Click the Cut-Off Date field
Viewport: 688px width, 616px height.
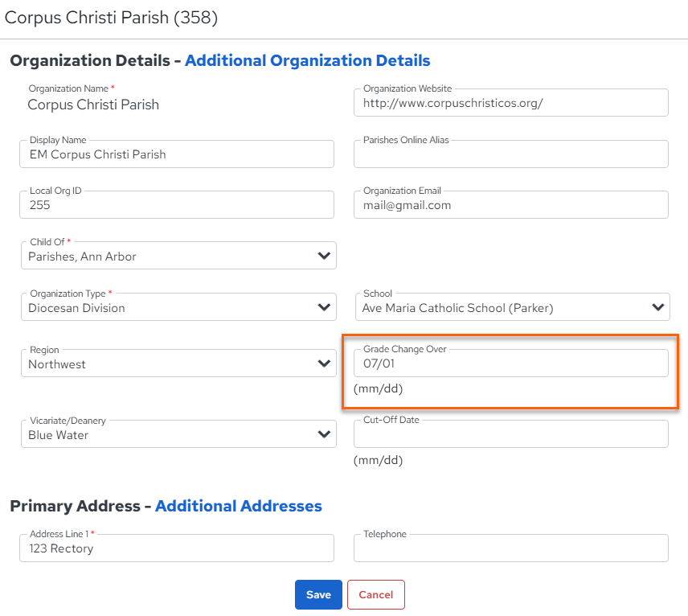click(x=511, y=433)
